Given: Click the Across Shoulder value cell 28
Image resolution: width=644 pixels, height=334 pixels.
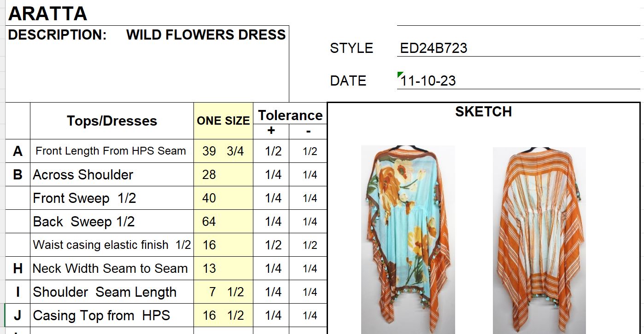Looking at the screenshot, I should point(223,175).
